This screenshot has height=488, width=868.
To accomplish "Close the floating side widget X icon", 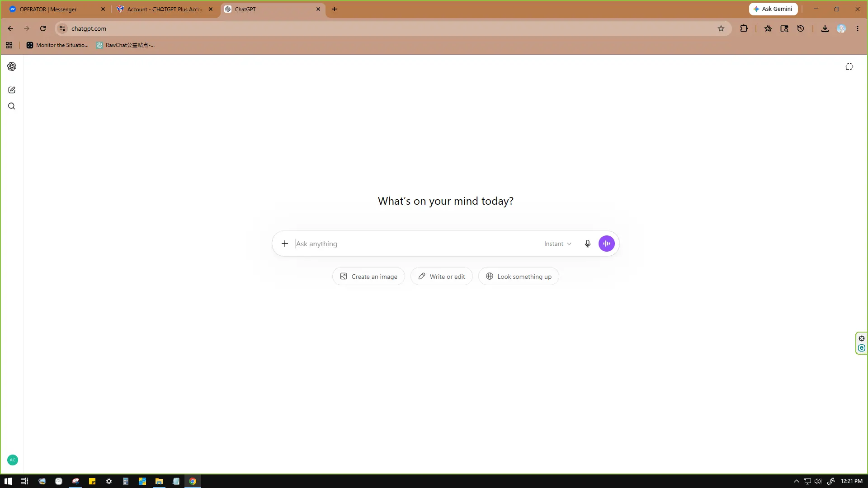I will pos(862,338).
